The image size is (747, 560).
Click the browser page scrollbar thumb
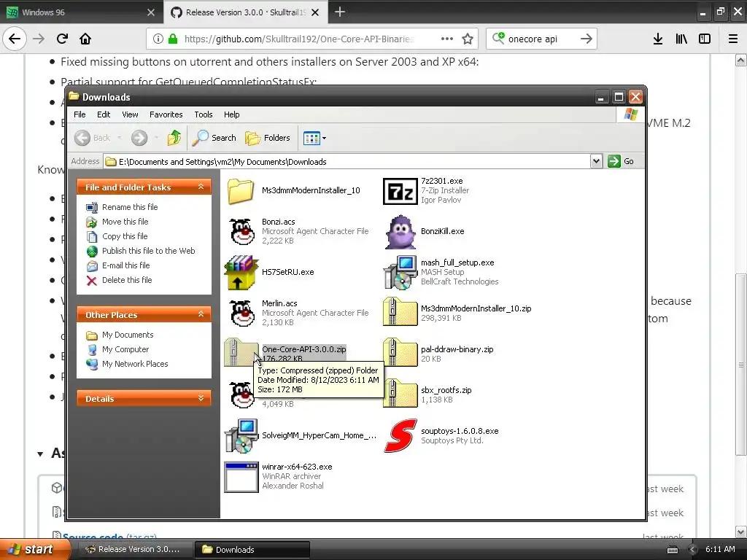tap(741, 365)
